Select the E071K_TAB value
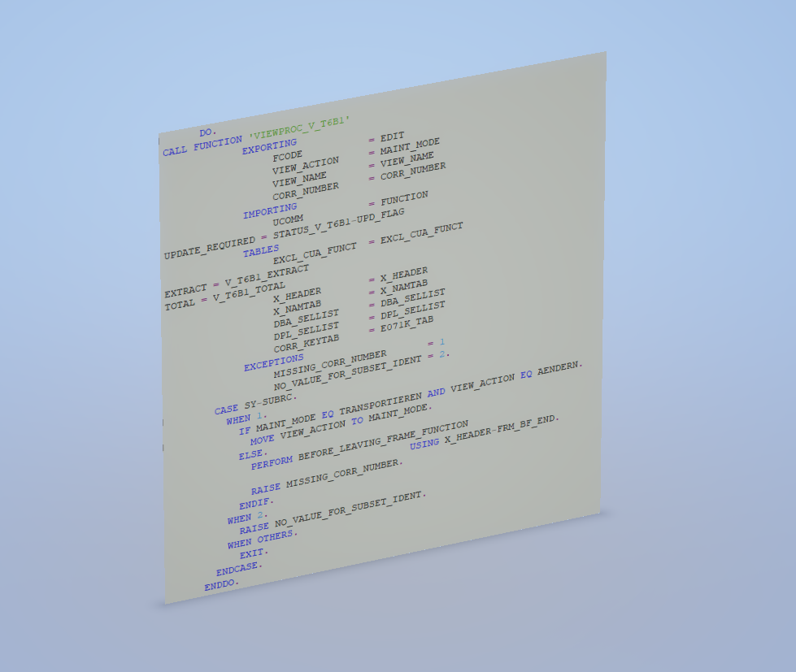 click(x=407, y=323)
